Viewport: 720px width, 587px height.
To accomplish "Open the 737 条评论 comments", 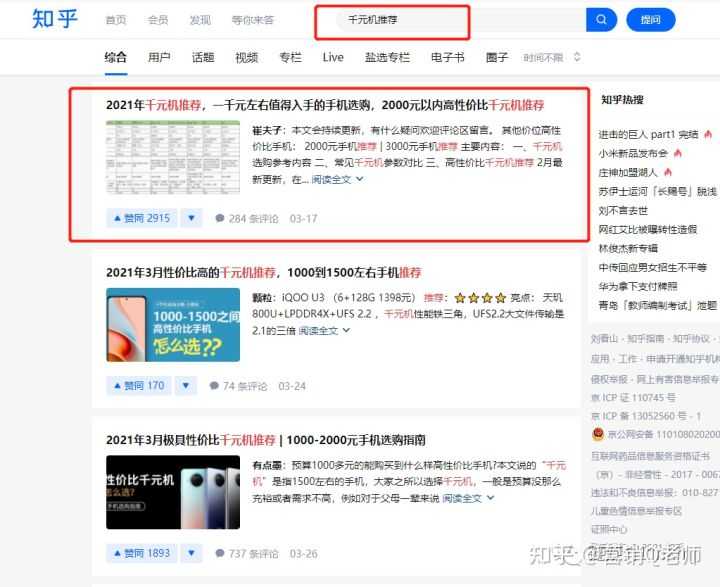I will [247, 553].
